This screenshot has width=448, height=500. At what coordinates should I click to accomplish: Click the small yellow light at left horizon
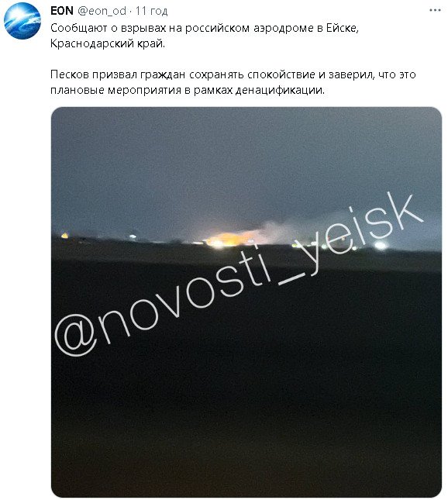tap(65, 236)
